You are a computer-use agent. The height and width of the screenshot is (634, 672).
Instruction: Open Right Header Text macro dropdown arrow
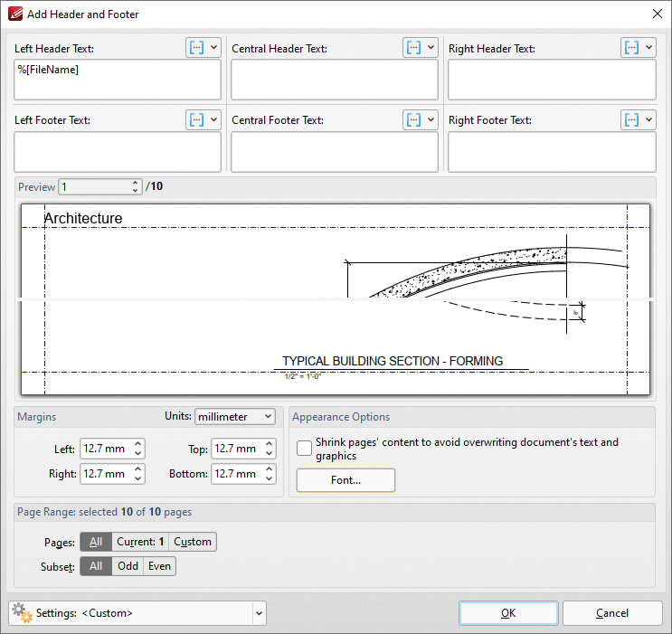[x=648, y=48]
